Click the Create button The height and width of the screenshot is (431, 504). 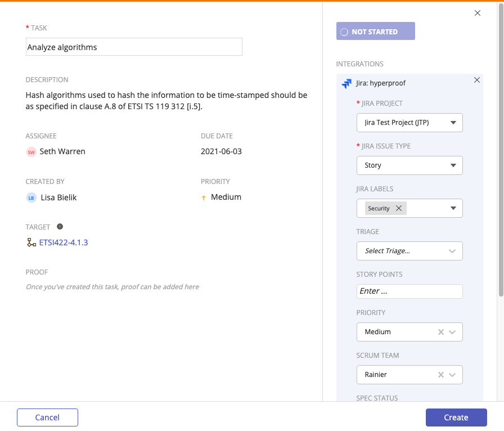click(456, 417)
